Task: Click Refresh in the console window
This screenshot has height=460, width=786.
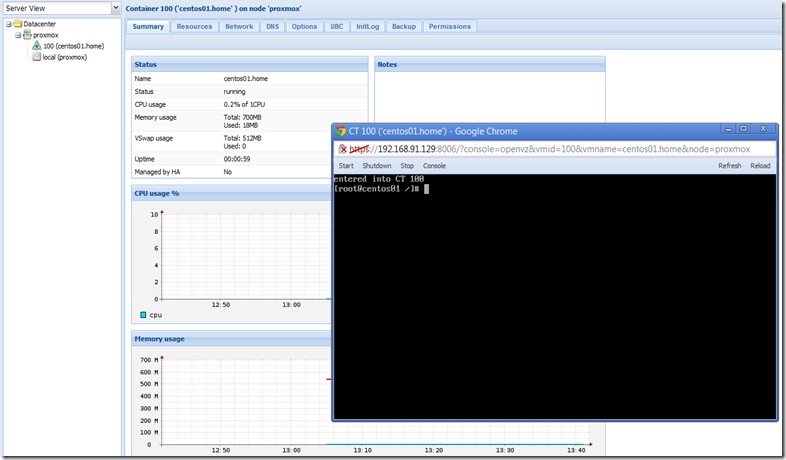Action: pyautogui.click(x=729, y=166)
